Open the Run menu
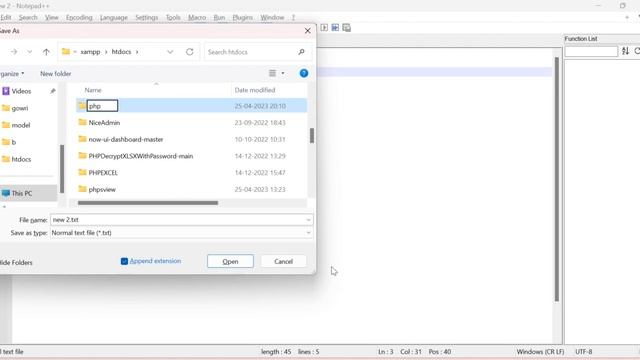This screenshot has height=360, width=640. pos(219,18)
